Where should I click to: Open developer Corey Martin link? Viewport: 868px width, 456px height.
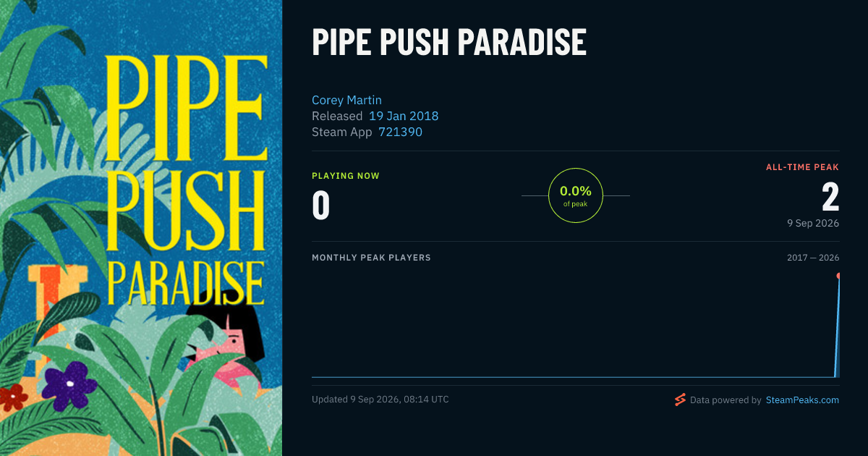(346, 100)
